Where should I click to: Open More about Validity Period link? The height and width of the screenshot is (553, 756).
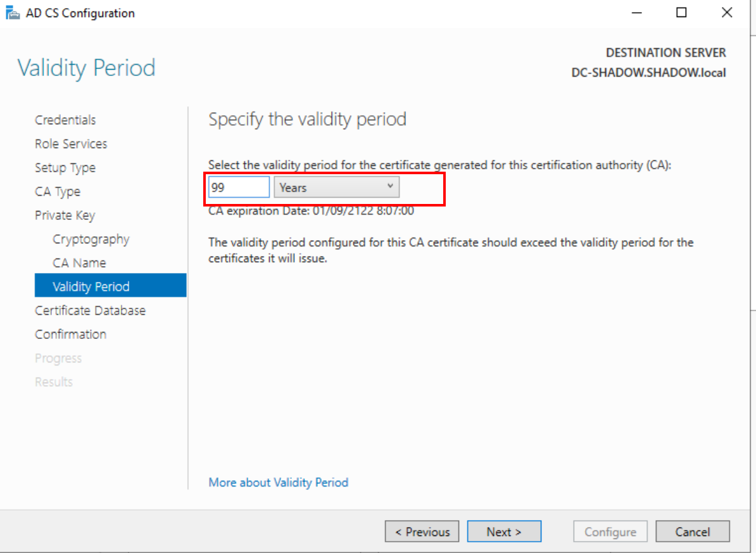pos(279,483)
